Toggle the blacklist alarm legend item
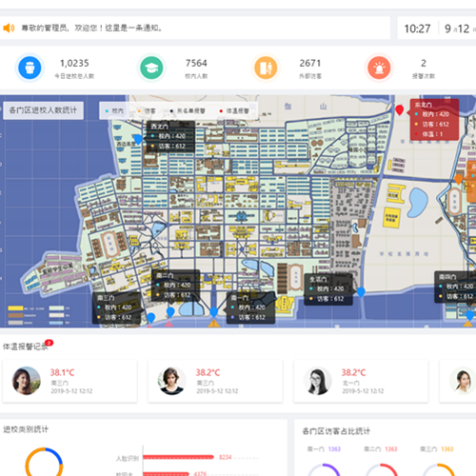 188,110
